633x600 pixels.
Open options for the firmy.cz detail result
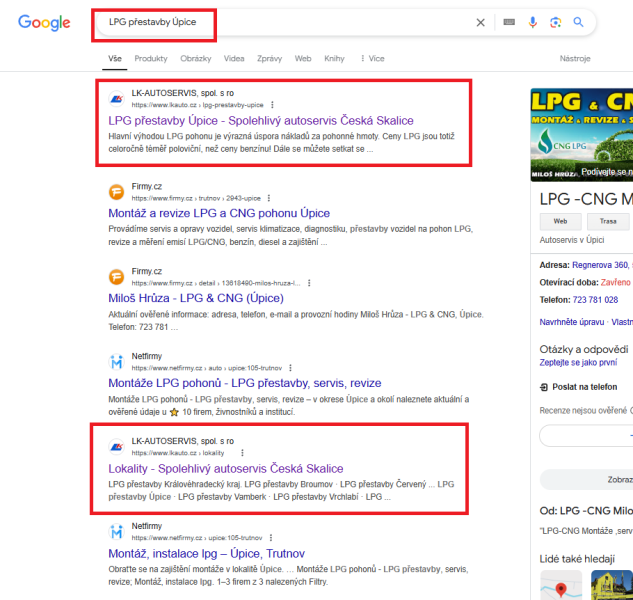pyautogui.click(x=309, y=283)
